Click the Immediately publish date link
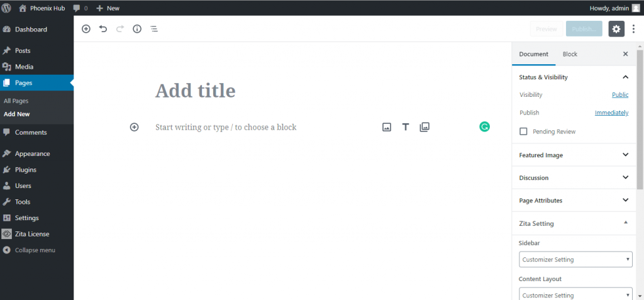Viewport: 644px width, 300px height. point(611,113)
